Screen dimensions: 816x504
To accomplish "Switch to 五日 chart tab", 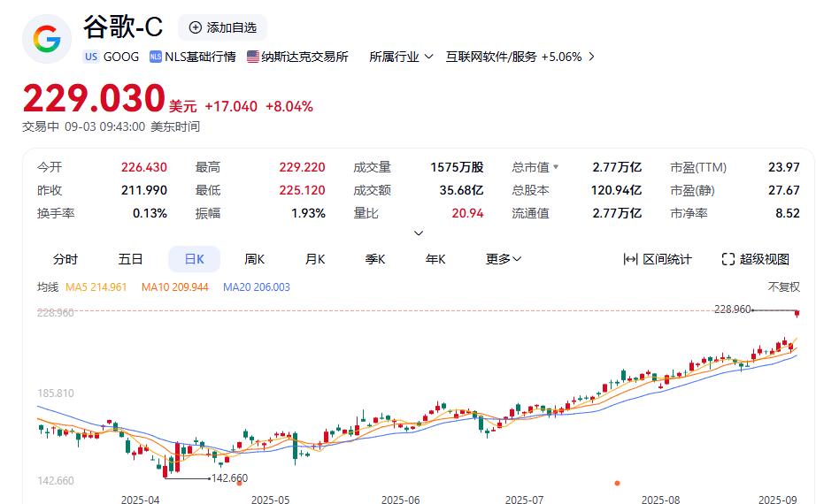I will pyautogui.click(x=130, y=259).
